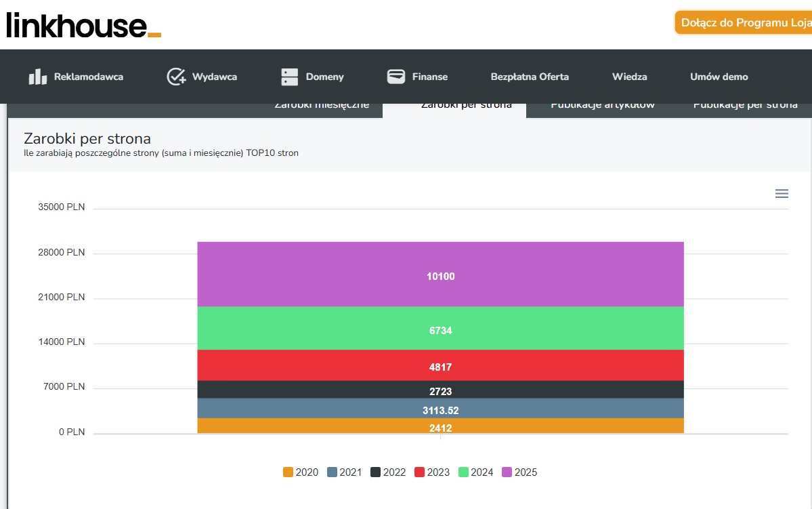Hide the 2022 series via legend
The height and width of the screenshot is (509, 812).
(x=388, y=472)
